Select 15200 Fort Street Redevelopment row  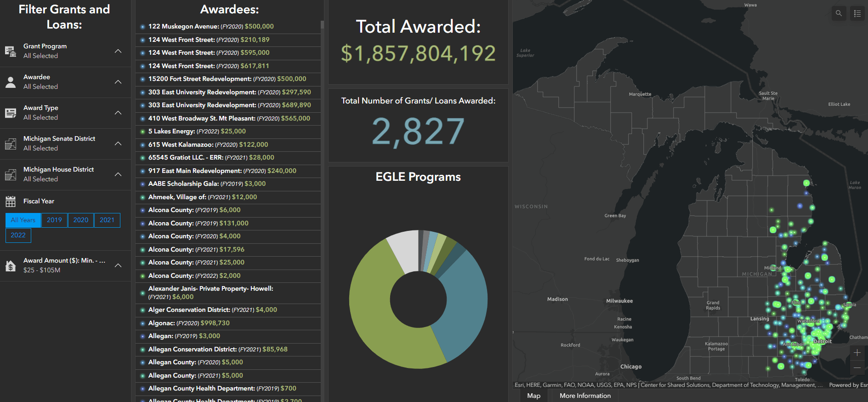coord(228,79)
